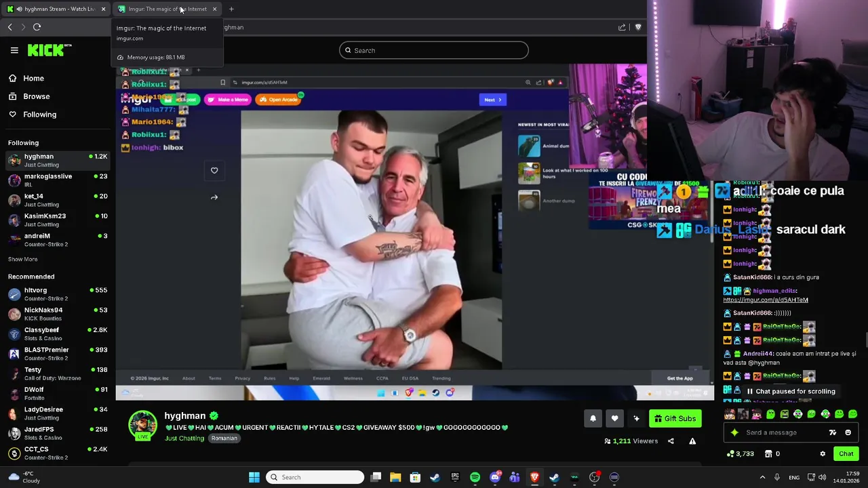Open LadyDesiree recommended channel

pyautogui.click(x=56, y=413)
